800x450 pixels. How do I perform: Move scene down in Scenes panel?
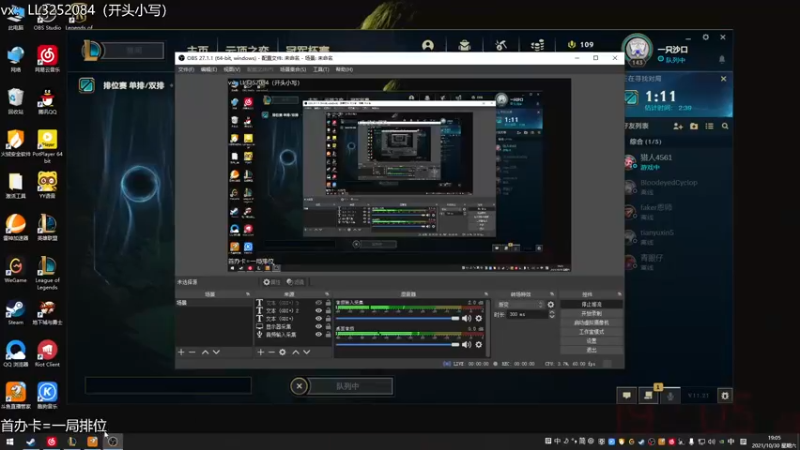216,352
